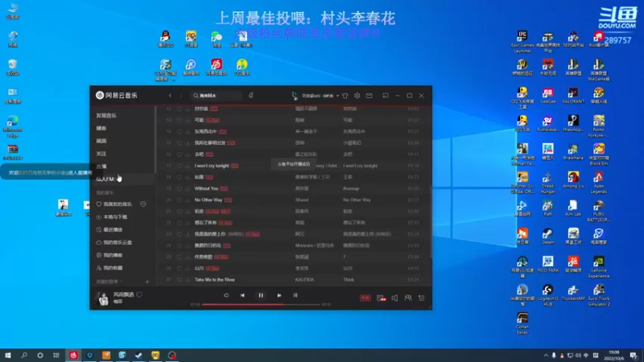
Task: Open the taskbar search magnifier
Action: click(x=24, y=356)
